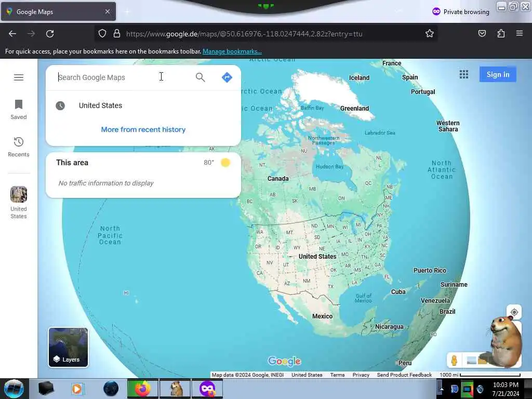
Task: Click the clock icon beside United States
Action: [60, 105]
